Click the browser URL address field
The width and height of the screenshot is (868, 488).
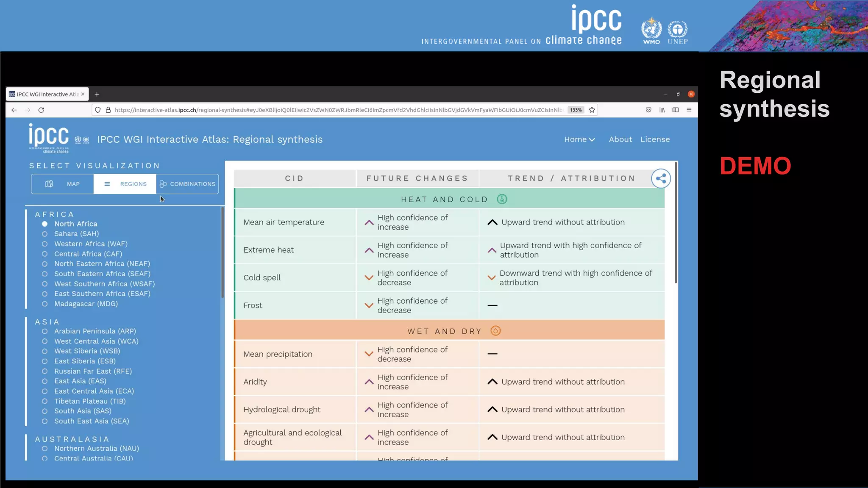click(x=331, y=110)
